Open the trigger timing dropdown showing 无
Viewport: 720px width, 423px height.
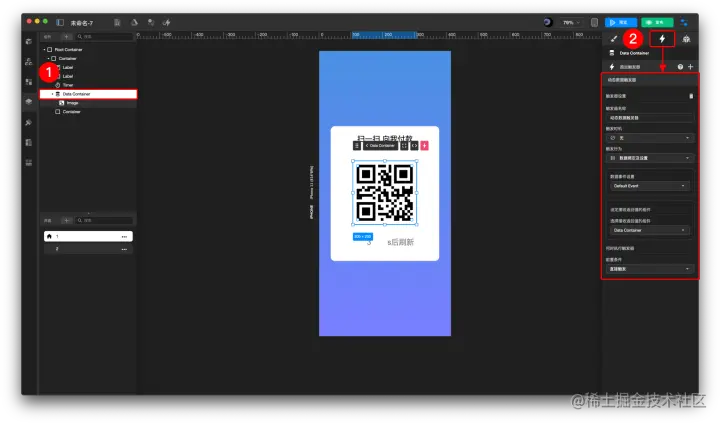point(649,138)
